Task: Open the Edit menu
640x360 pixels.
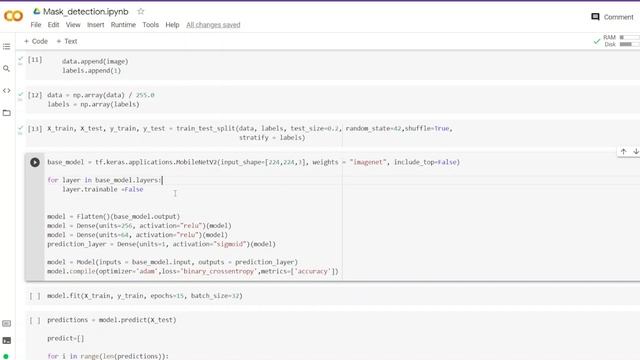Action: (53, 25)
